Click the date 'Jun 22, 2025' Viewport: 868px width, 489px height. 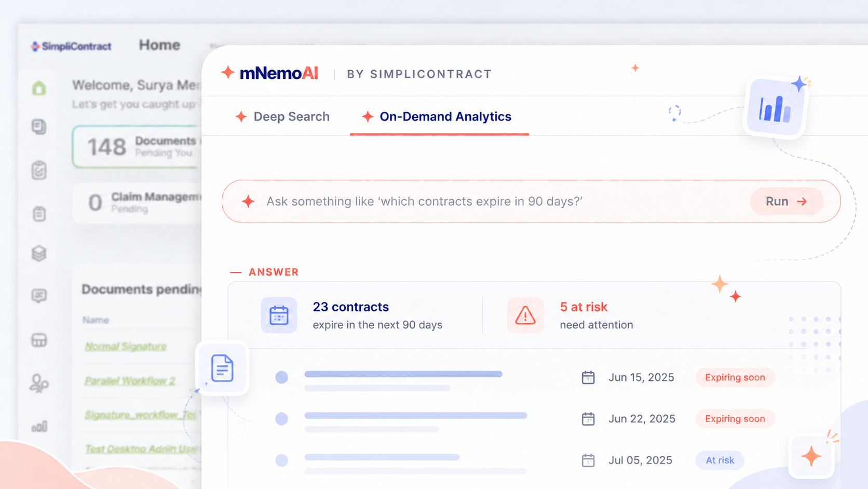(642, 419)
